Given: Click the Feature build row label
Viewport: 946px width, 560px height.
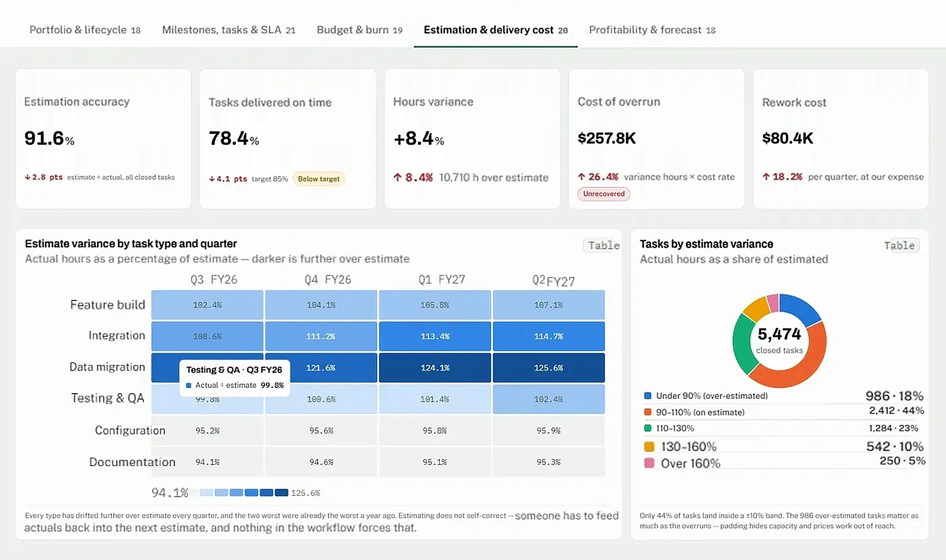Looking at the screenshot, I should (x=107, y=305).
